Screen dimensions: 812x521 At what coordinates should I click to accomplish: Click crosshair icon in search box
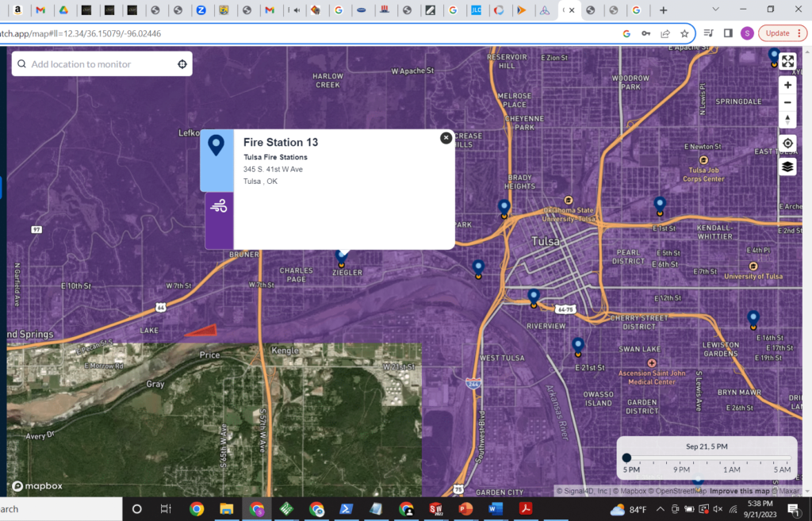point(182,64)
